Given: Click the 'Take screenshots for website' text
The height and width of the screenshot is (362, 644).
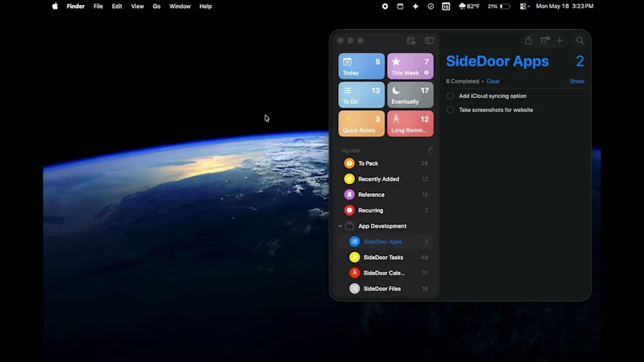Looking at the screenshot, I should tap(496, 110).
